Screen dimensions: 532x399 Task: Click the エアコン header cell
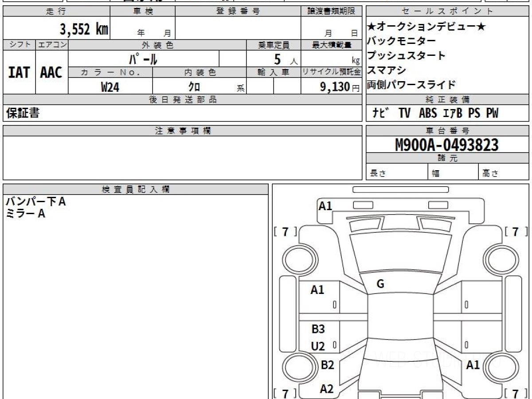point(52,45)
